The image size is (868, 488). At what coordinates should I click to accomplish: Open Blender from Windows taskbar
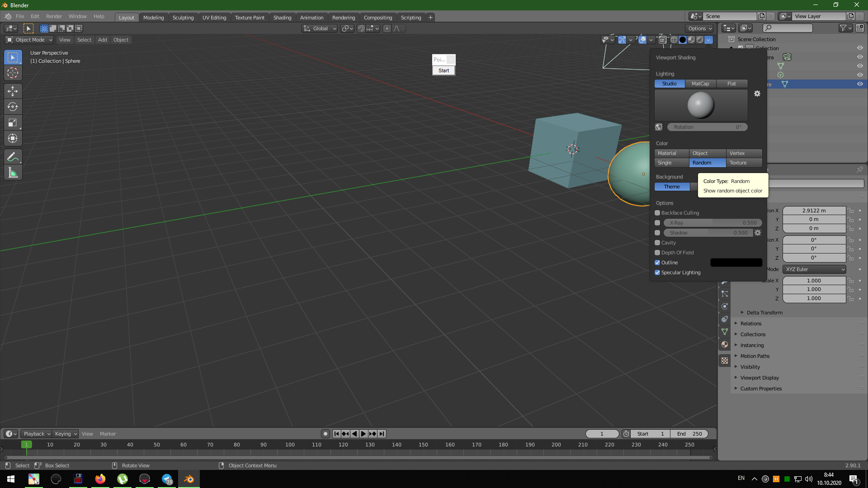click(189, 479)
